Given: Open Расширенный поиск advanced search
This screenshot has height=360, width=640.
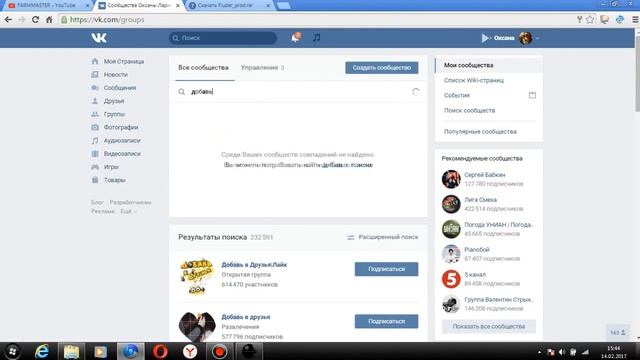Looking at the screenshot, I should click(382, 237).
